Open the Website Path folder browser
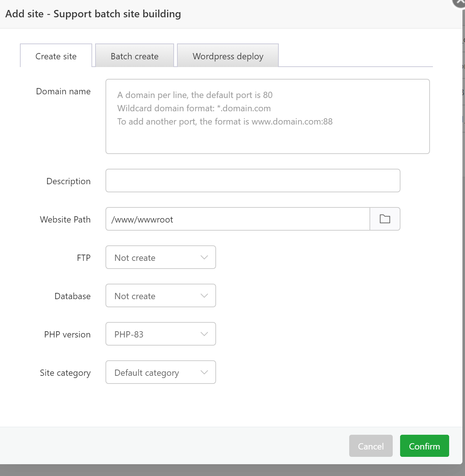 [385, 219]
